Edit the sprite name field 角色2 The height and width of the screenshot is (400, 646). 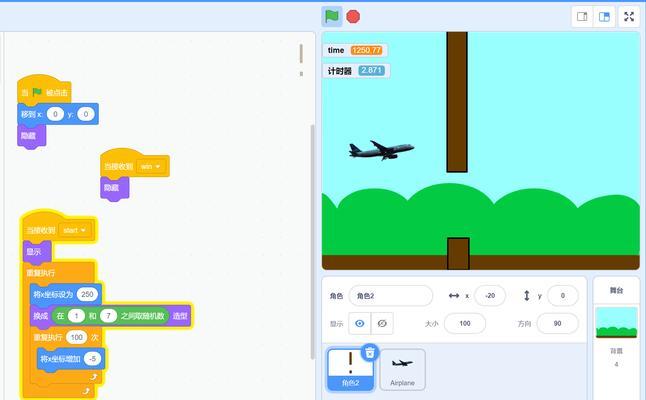(x=391, y=296)
